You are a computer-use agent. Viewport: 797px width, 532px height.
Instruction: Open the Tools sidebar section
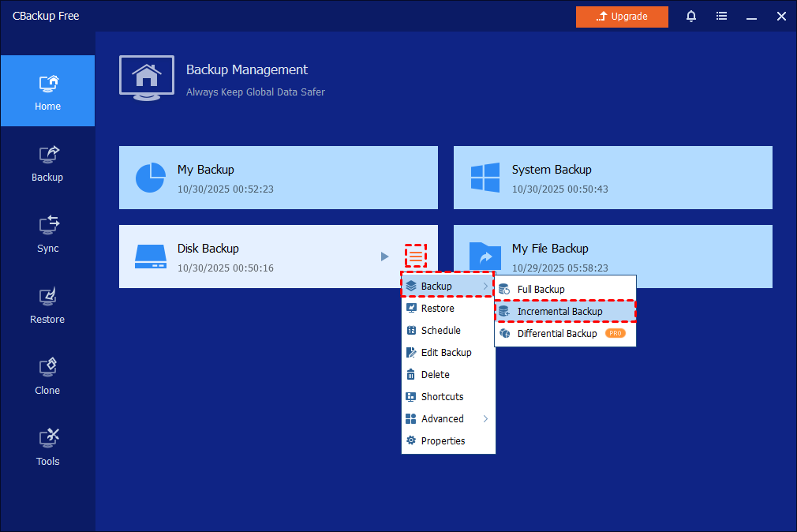click(47, 447)
